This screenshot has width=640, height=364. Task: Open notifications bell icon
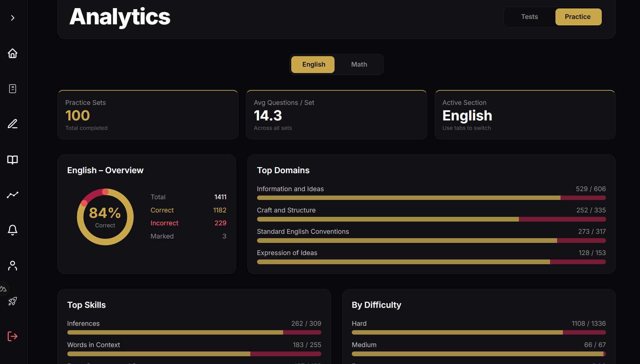(x=13, y=230)
